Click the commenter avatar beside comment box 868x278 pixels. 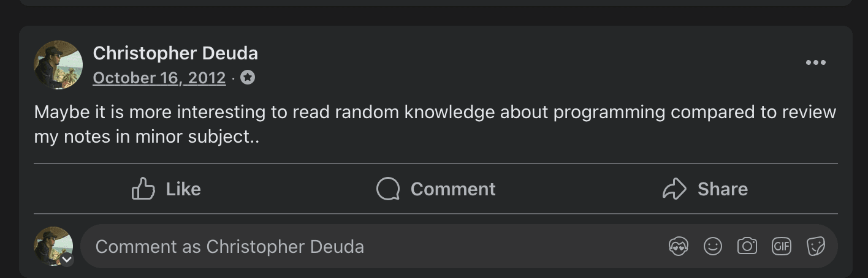[x=53, y=246]
